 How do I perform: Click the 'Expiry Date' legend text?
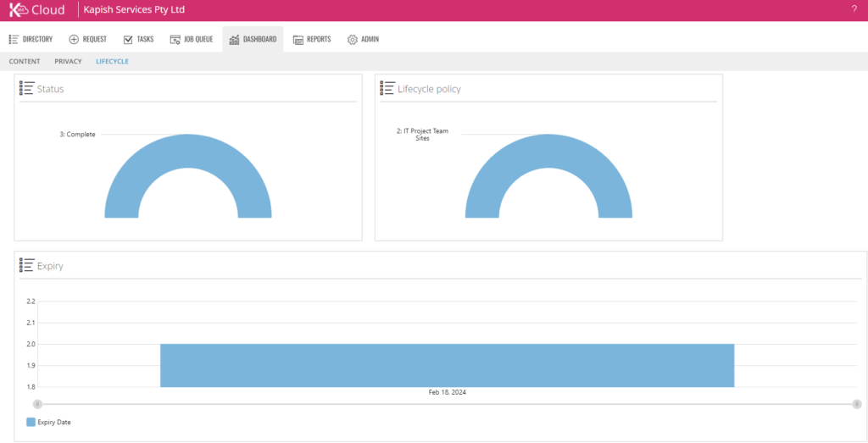coord(54,422)
